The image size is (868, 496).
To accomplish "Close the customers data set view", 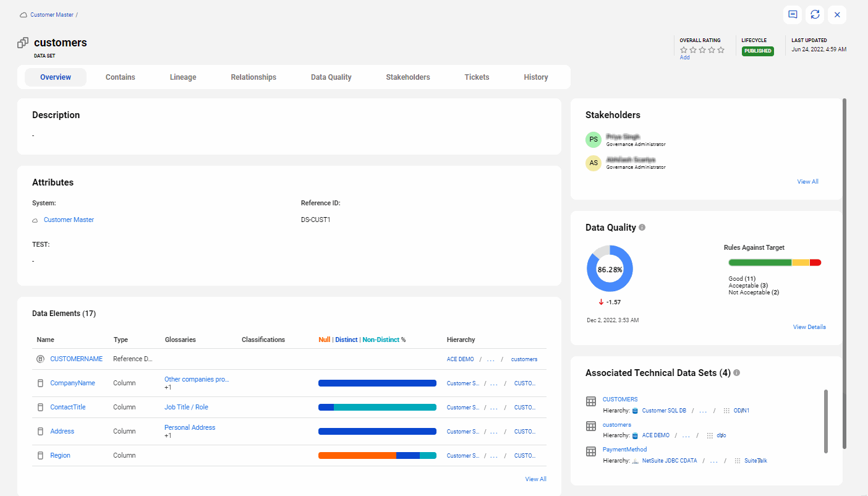I will pos(837,15).
